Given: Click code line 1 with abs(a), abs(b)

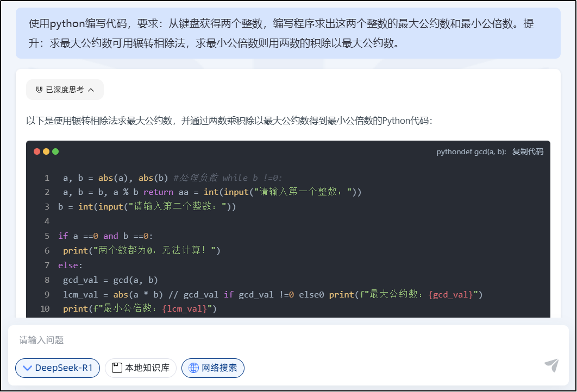Looking at the screenshot, I should (173, 178).
